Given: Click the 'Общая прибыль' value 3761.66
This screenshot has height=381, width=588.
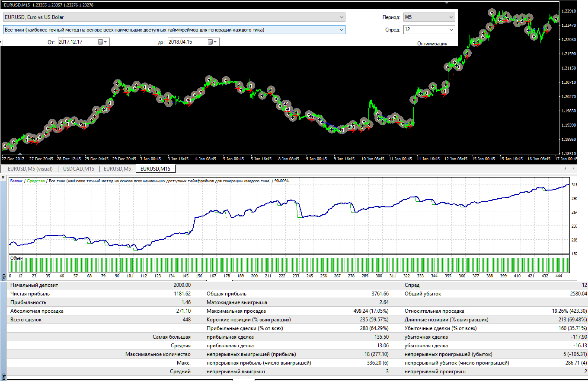Looking at the screenshot, I should 380,294.
